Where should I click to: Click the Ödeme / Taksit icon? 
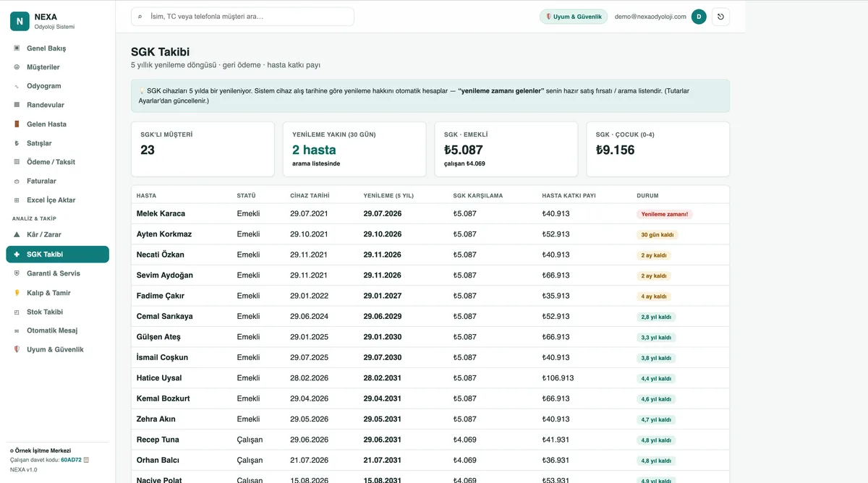coord(17,162)
